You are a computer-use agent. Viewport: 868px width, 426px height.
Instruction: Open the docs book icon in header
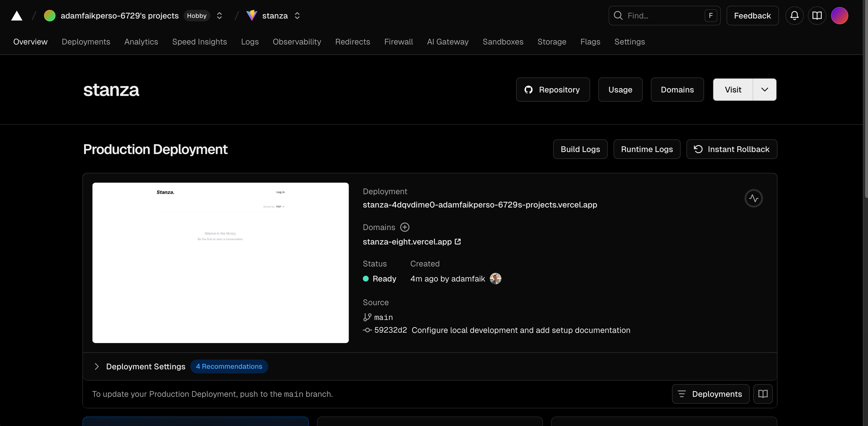click(x=817, y=16)
